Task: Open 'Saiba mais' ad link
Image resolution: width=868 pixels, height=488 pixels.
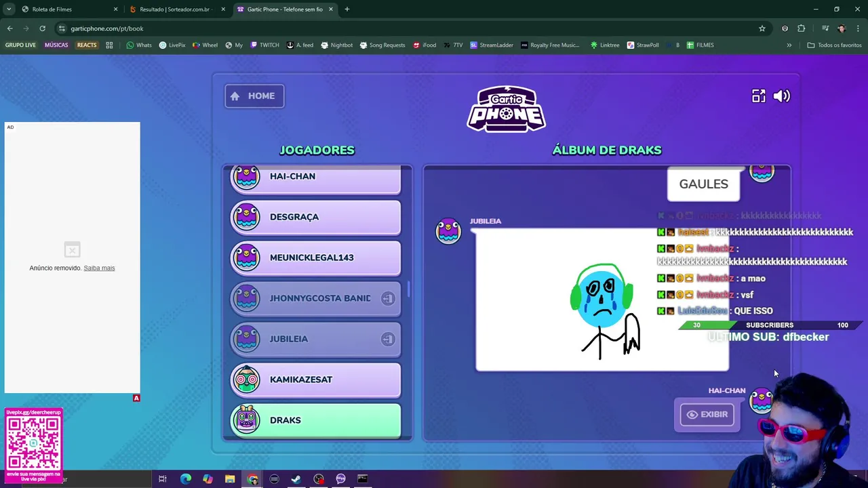Action: pos(99,268)
